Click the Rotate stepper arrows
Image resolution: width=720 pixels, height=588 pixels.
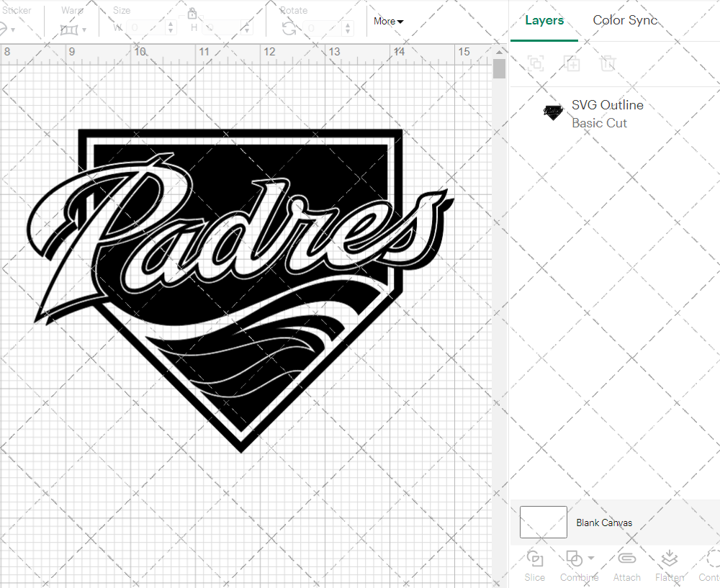point(348,28)
